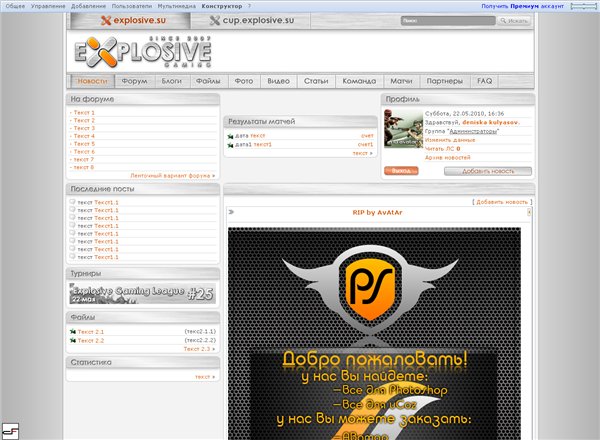The image size is (600, 440).
Task: Open file link 'Текст 2.2'
Action: 91,341
